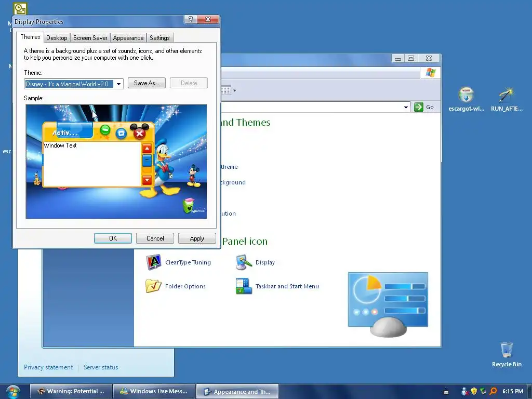Click the Views toolbar icon in Control Panel
This screenshot has width=532, height=399.
point(225,90)
